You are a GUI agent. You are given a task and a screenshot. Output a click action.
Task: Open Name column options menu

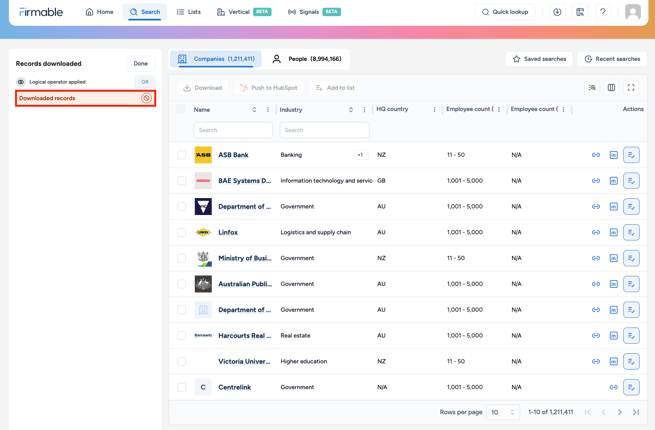pos(268,110)
